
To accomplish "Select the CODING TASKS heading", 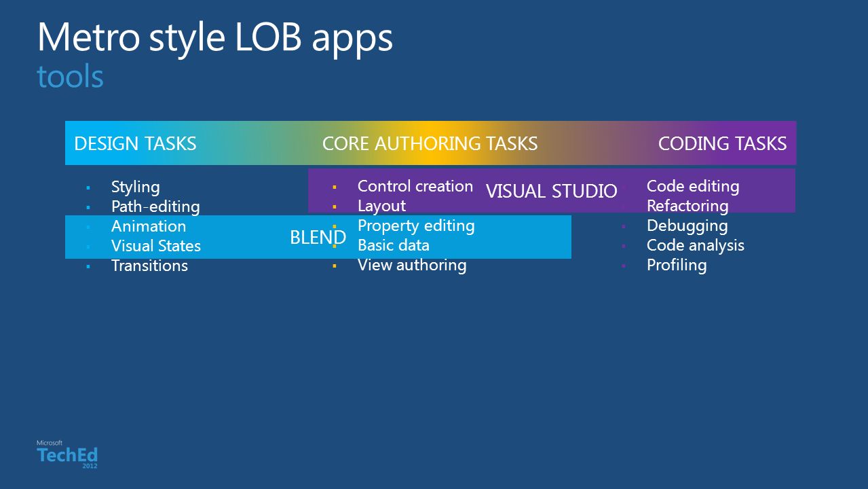I will pyautogui.click(x=722, y=143).
